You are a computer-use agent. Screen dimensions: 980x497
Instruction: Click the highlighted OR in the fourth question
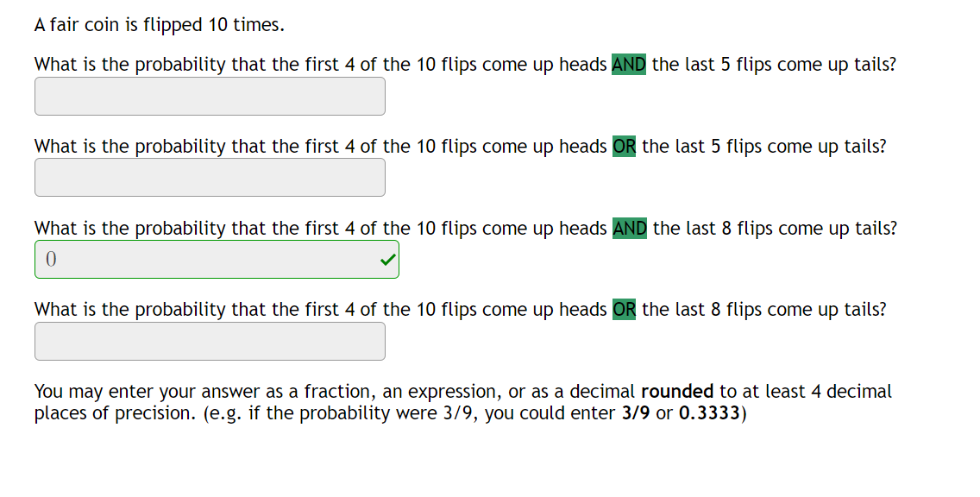coord(624,309)
